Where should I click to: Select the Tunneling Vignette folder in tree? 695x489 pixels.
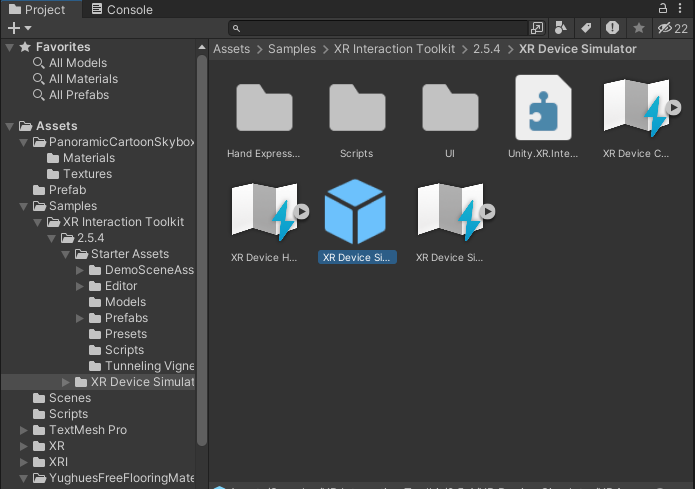pos(141,366)
